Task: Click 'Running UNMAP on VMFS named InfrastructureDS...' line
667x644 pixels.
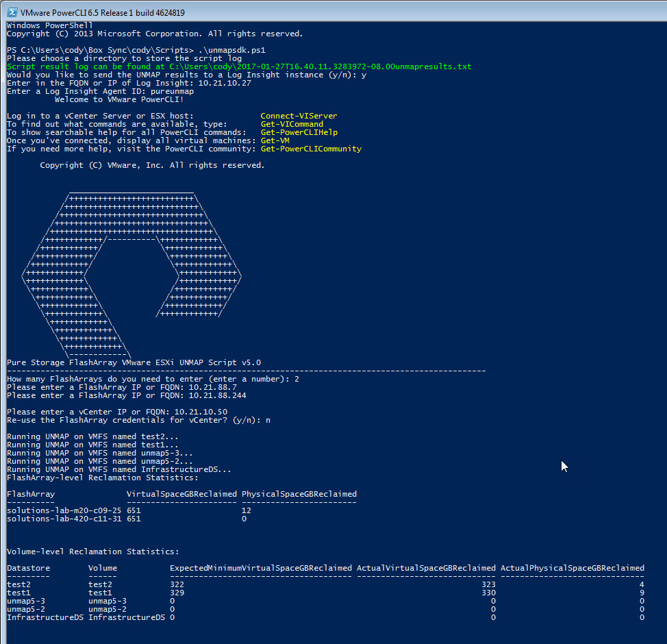Action: (119, 469)
